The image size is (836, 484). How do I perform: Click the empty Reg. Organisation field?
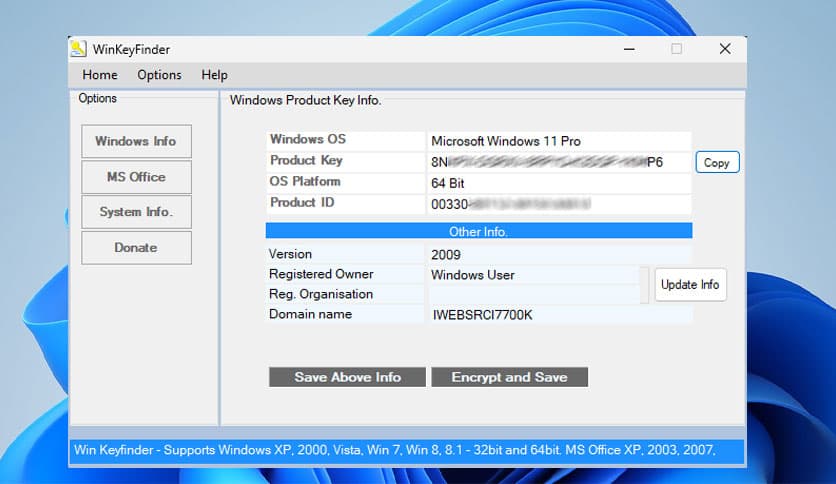click(x=533, y=294)
